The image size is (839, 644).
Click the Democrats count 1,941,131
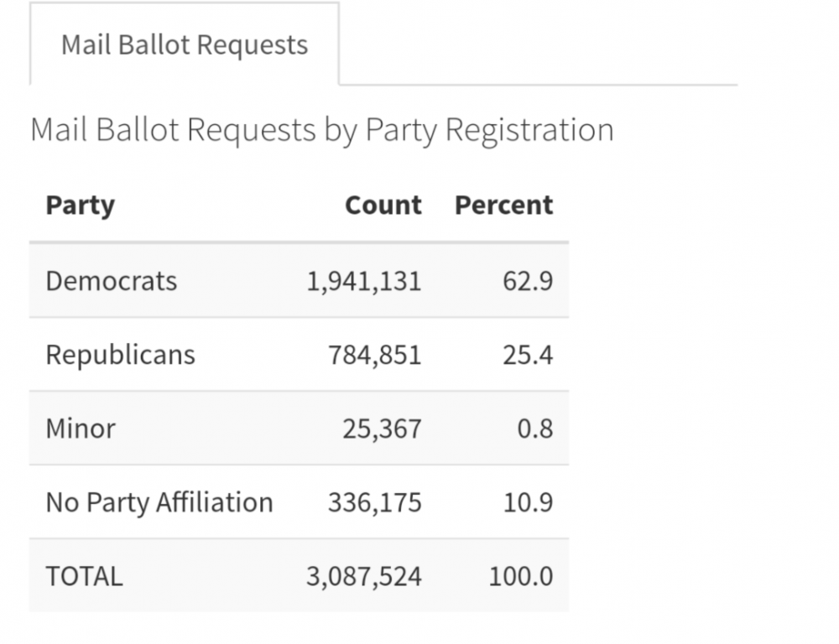(x=364, y=281)
